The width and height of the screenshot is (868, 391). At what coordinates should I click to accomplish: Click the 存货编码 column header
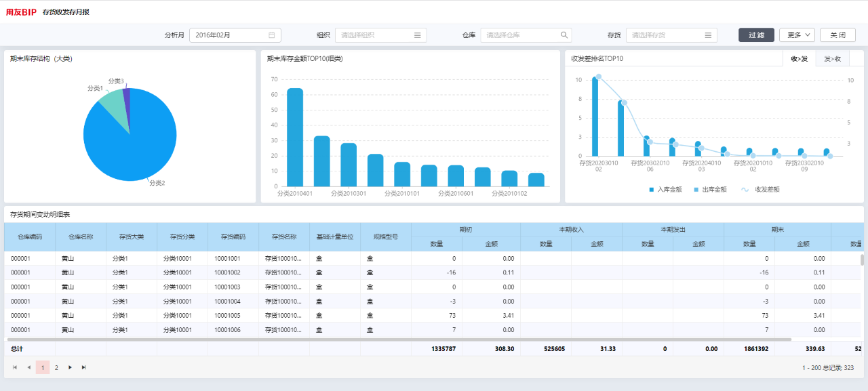233,236
